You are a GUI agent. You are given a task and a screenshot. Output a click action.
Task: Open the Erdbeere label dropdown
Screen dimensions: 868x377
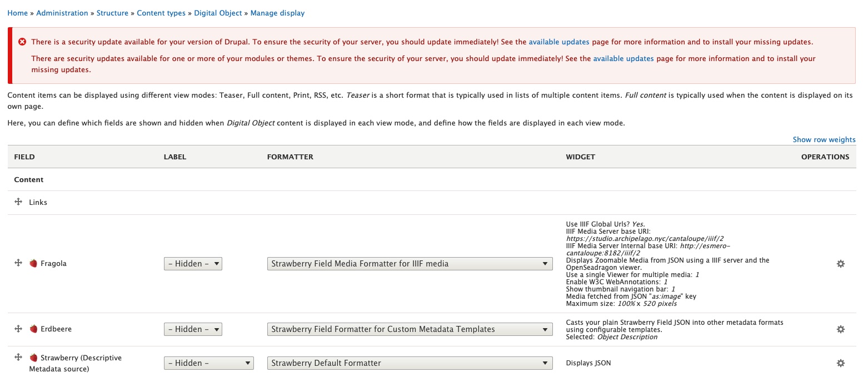[x=193, y=329]
